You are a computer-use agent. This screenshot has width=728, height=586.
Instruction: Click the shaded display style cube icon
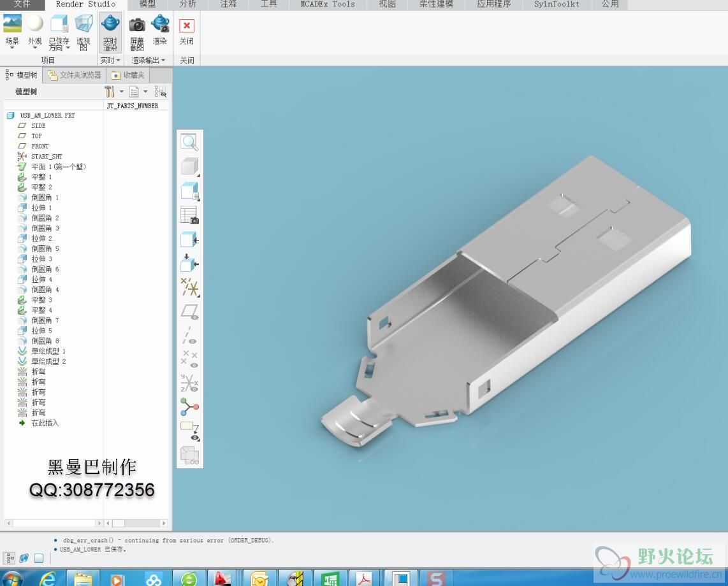[x=189, y=167]
